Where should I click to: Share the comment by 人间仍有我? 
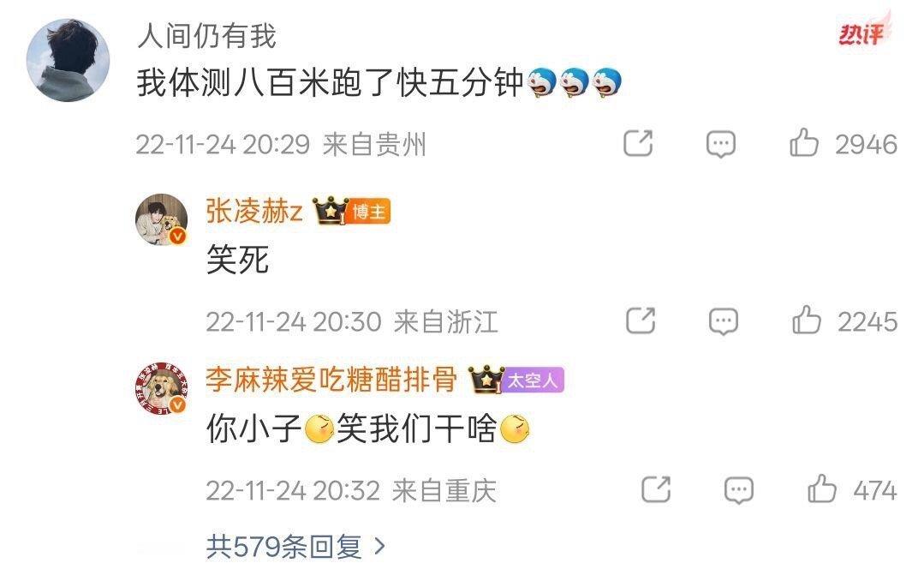click(x=638, y=143)
